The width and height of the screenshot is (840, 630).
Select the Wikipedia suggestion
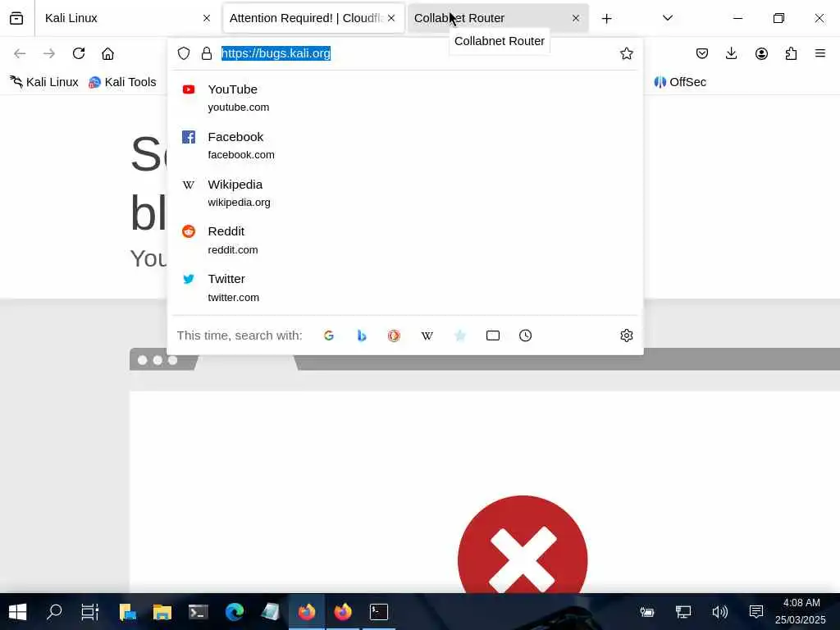(405, 193)
